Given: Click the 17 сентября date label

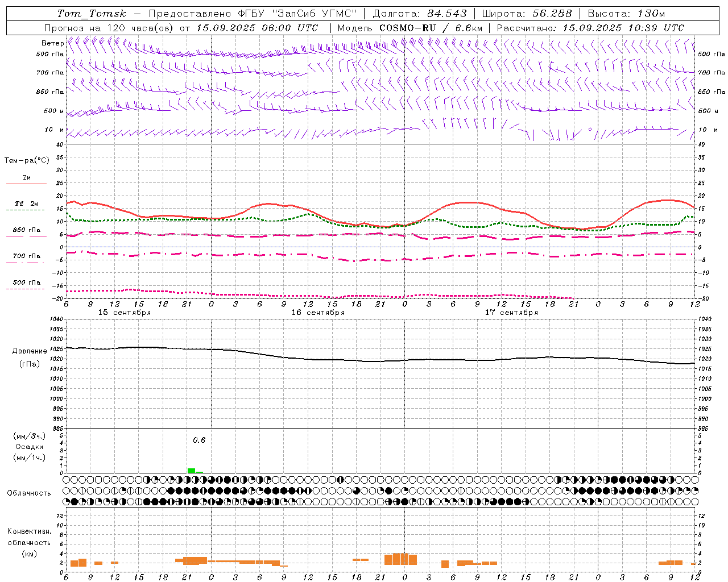Looking at the screenshot, I should pyautogui.click(x=511, y=313).
